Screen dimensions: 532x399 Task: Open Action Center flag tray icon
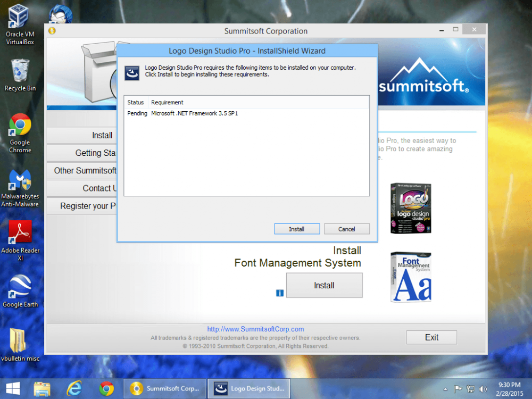click(458, 389)
